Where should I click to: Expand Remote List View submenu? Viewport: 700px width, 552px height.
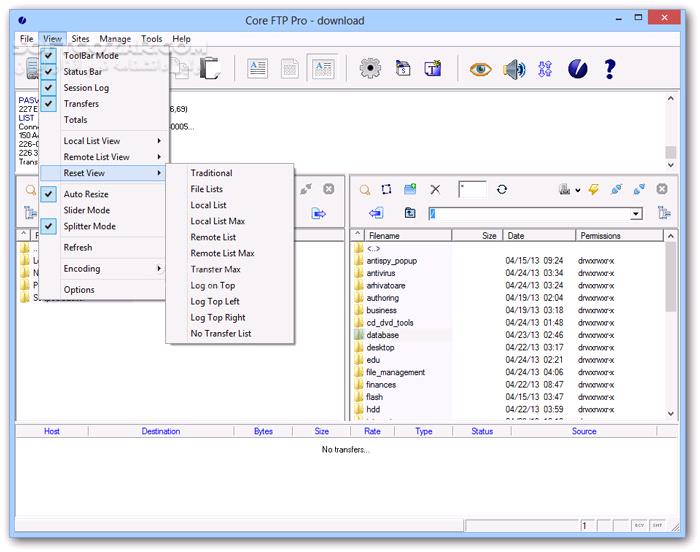click(103, 157)
